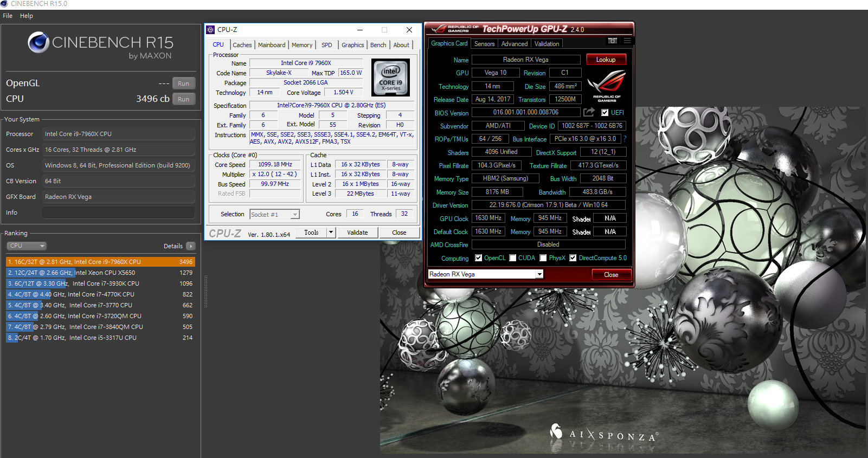
Task: Click the Threads count field showing 32
Action: click(x=404, y=214)
